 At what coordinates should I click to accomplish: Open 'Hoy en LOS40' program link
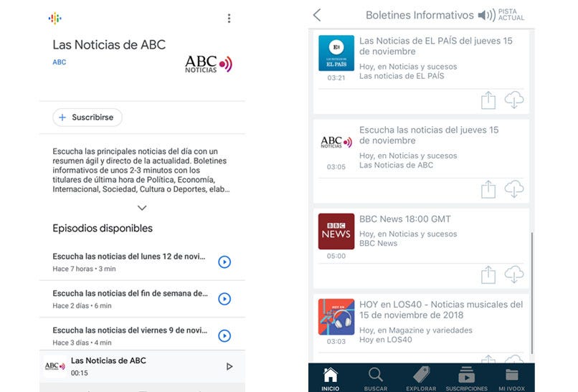[386, 340]
